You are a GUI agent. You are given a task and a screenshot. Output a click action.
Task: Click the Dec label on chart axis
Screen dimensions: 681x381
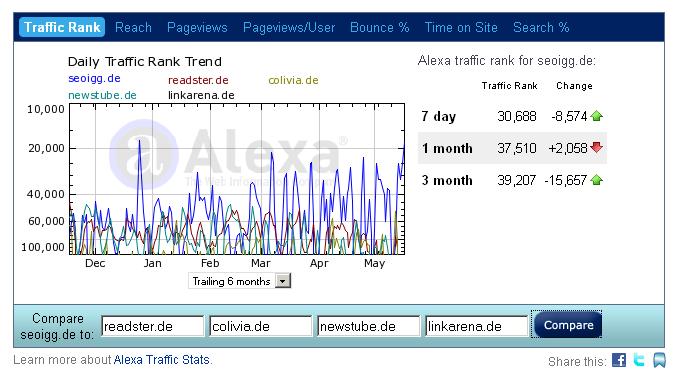point(95,263)
